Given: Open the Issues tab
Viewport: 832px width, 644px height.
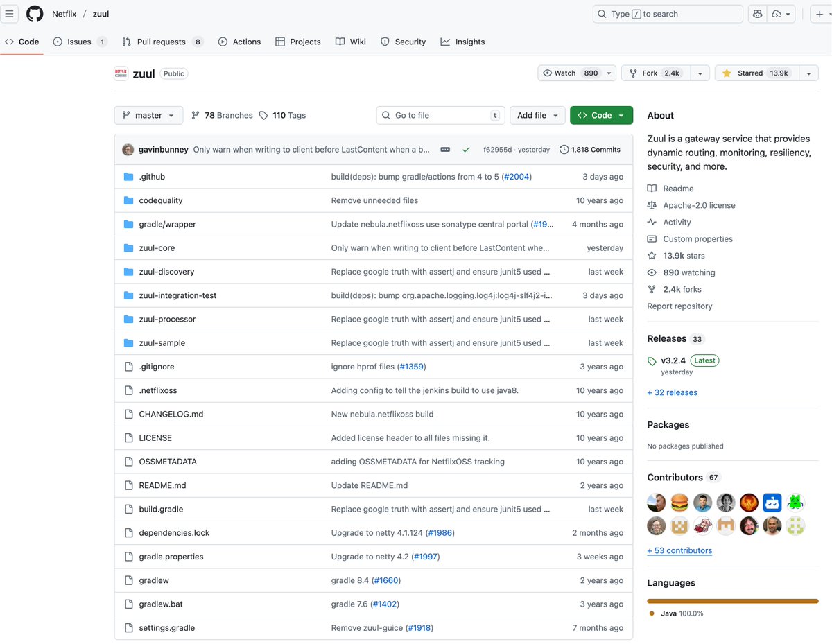Looking at the screenshot, I should pos(80,42).
